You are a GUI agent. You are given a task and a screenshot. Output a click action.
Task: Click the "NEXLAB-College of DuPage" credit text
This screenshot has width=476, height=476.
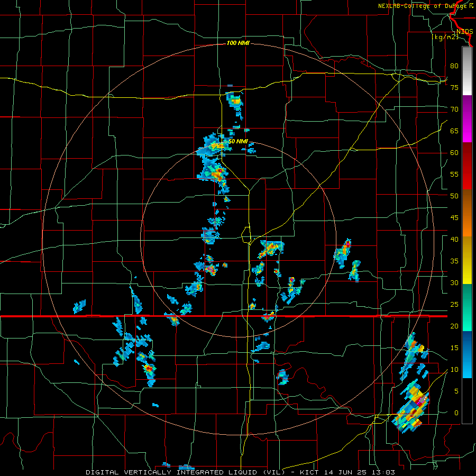tap(423, 6)
